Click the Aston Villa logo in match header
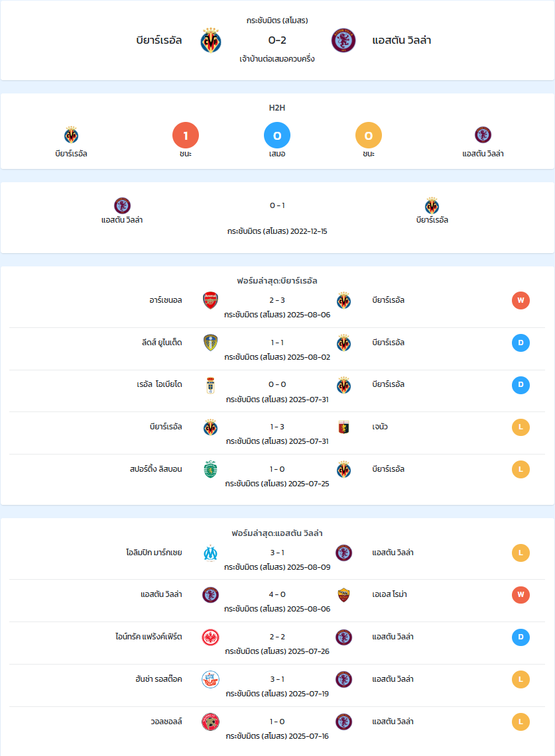Viewport: 555px width, 756px height. [x=343, y=40]
